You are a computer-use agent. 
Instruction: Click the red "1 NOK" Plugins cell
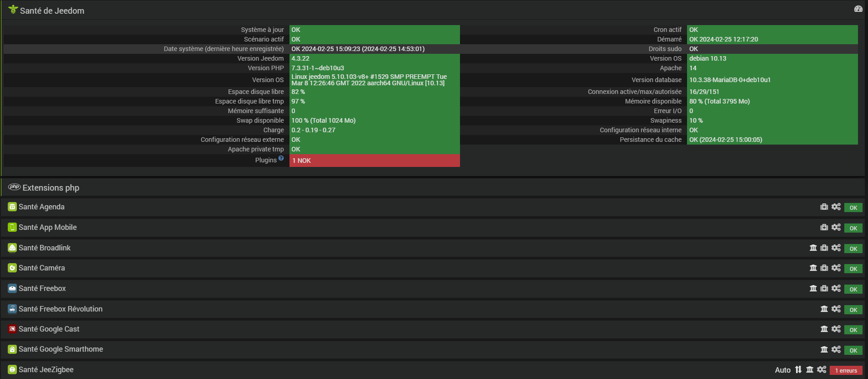(374, 161)
